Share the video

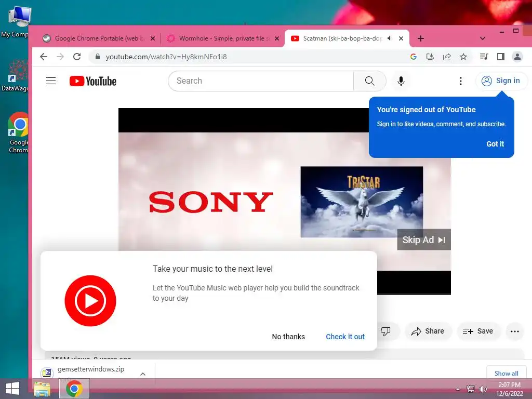click(x=428, y=331)
